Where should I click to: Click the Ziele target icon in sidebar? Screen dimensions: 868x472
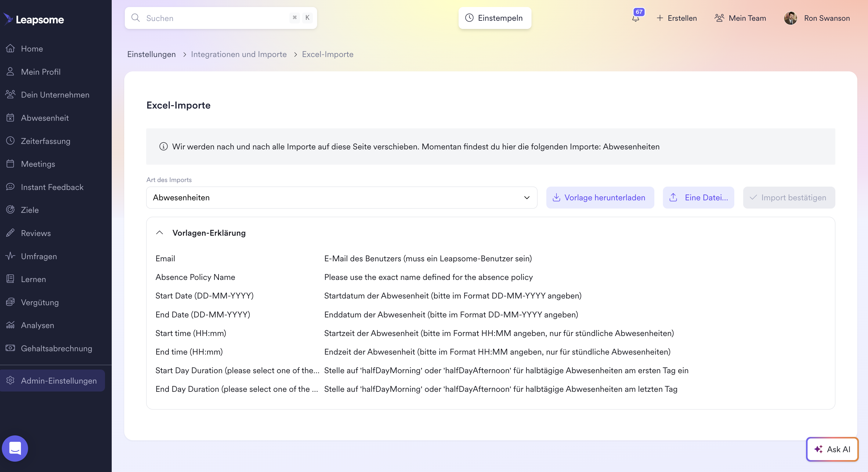click(x=10, y=210)
